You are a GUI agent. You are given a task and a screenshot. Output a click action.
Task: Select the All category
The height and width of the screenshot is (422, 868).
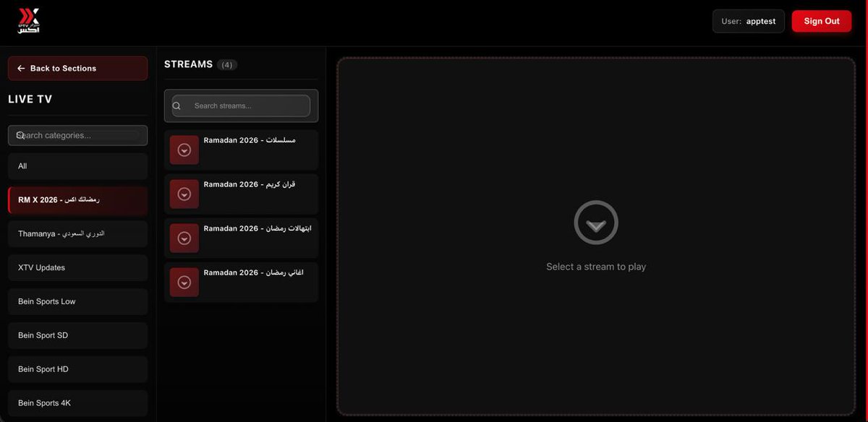(78, 166)
